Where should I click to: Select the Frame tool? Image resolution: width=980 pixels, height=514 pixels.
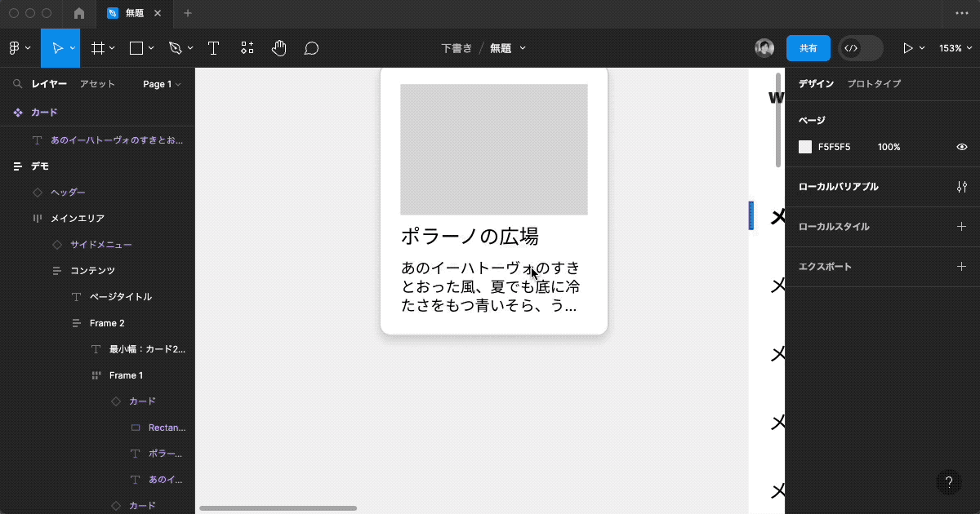[98, 47]
